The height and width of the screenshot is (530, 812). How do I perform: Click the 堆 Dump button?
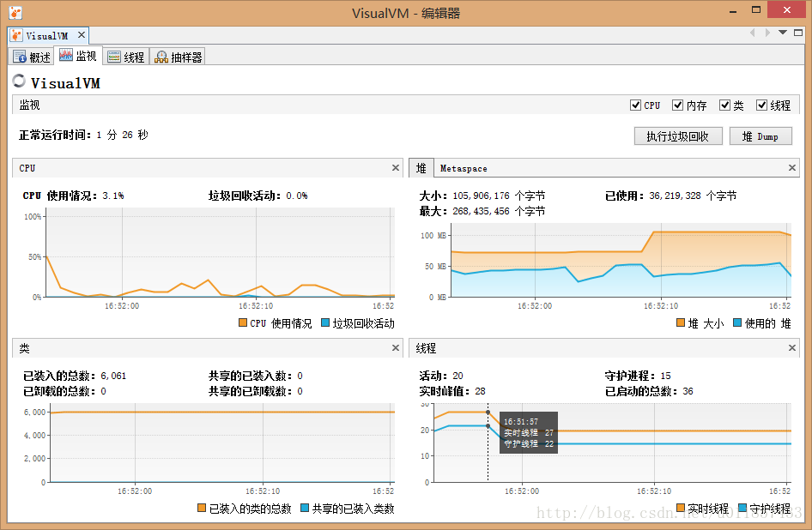click(x=760, y=136)
